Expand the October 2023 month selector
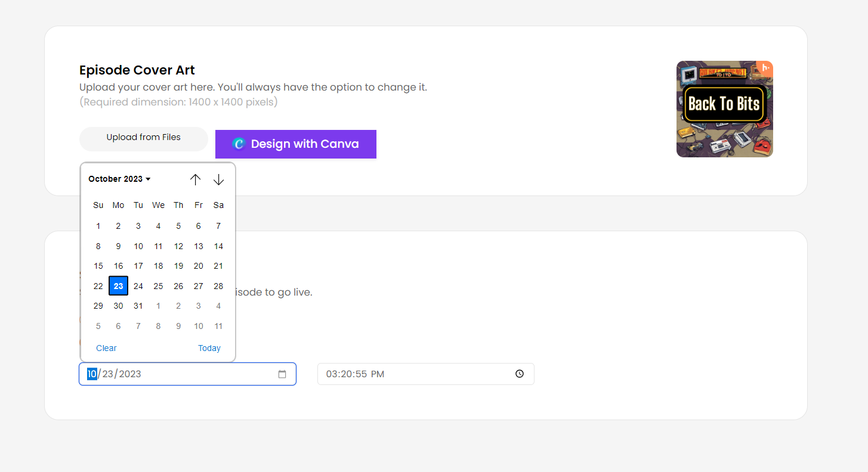Image resolution: width=868 pixels, height=472 pixels. [x=119, y=179]
